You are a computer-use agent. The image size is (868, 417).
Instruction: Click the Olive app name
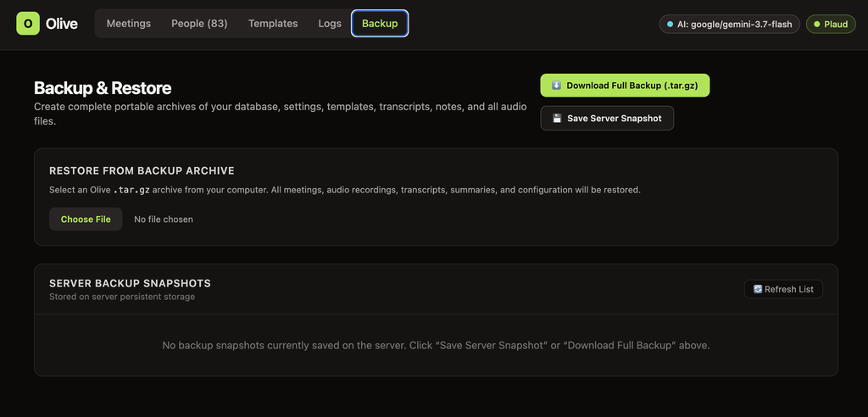pyautogui.click(x=62, y=24)
